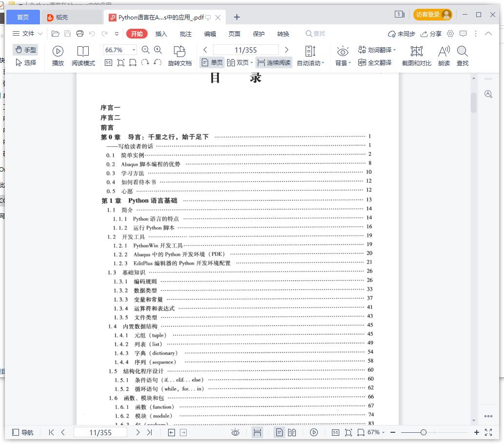Select the 开始 ribbon tab

tap(137, 34)
